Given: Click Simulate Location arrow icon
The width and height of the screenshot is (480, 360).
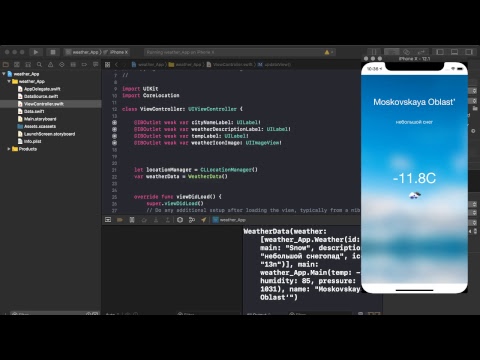Looking at the screenshot, I should tap(204, 220).
